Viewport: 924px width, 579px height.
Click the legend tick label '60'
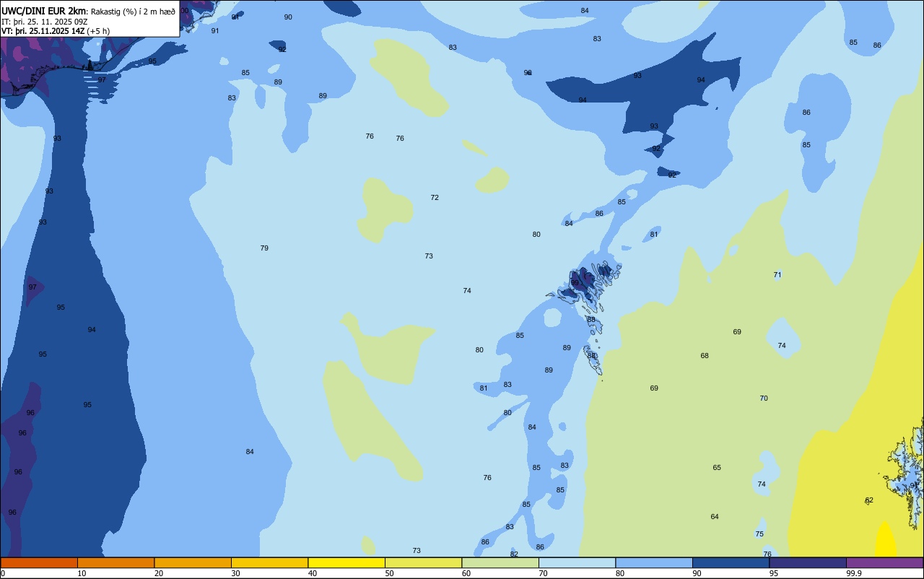coord(466,573)
